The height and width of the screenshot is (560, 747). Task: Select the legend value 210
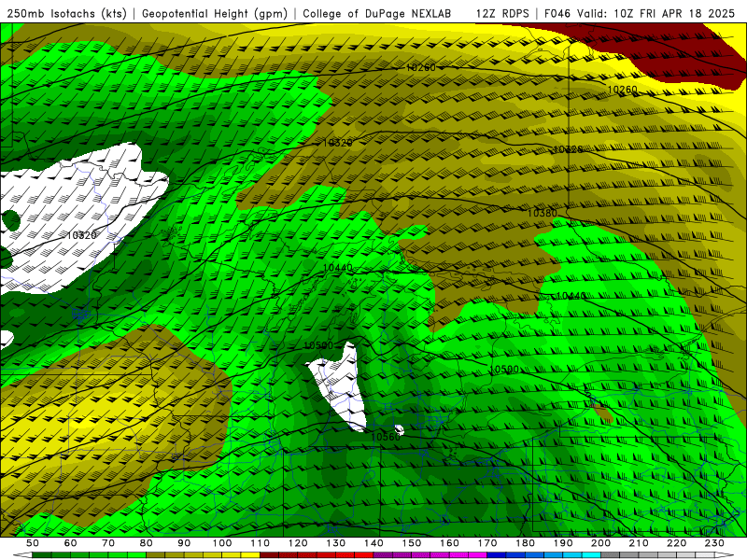(640, 543)
